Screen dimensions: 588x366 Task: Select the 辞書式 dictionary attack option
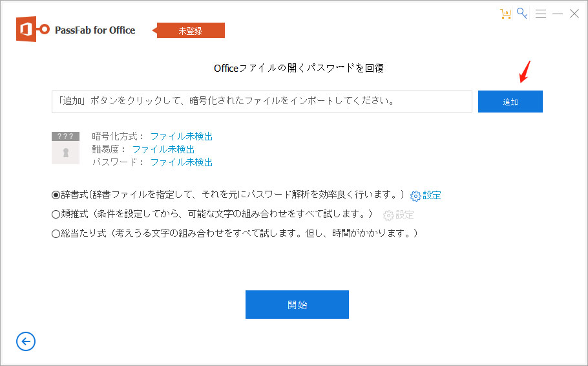click(x=56, y=195)
